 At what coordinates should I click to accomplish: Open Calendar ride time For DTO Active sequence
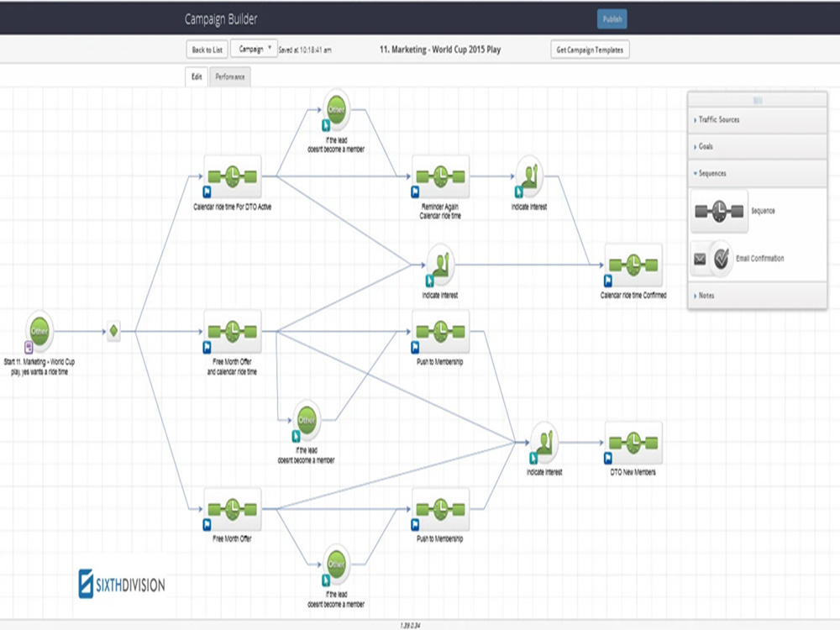click(233, 176)
